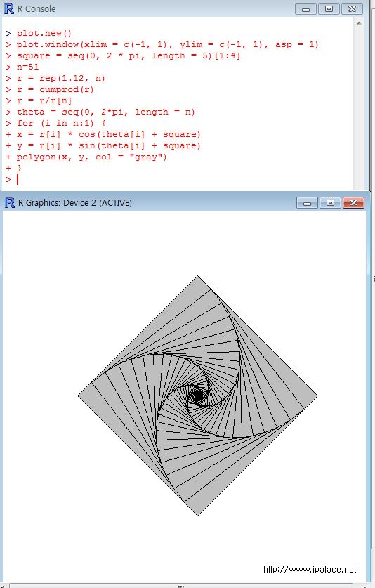The width and height of the screenshot is (375, 588).
Task: Click the for (i in n:1) { line
Action: pos(61,124)
